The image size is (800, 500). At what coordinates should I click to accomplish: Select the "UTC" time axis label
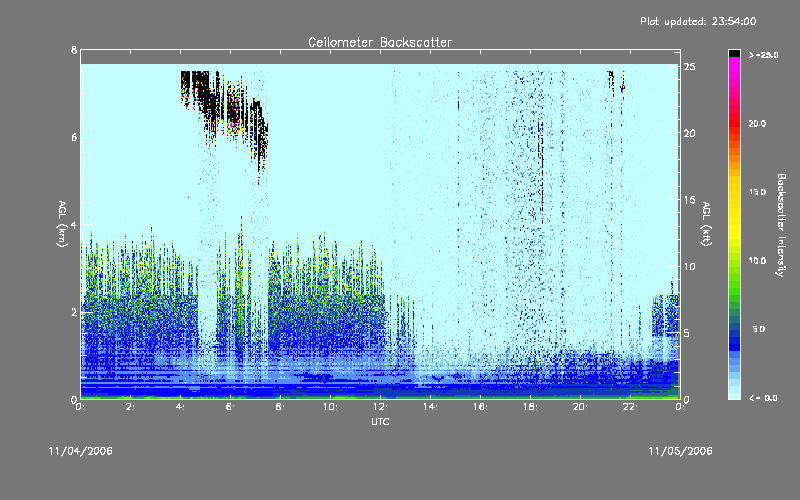point(380,421)
